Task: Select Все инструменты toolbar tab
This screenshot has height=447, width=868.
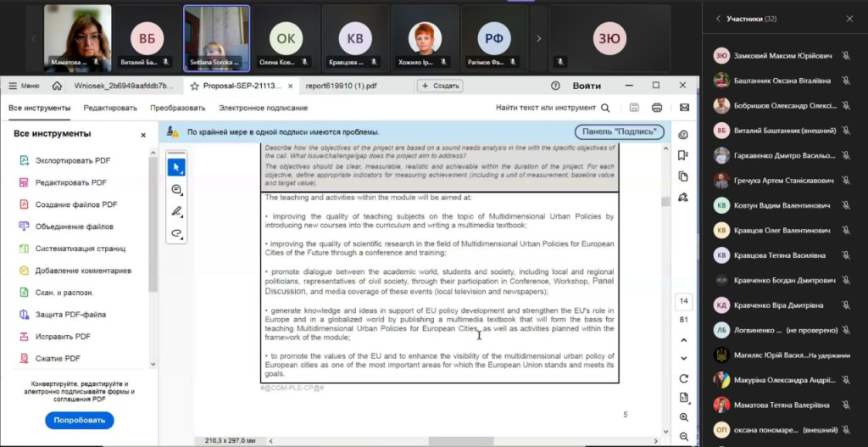Action: pos(39,108)
